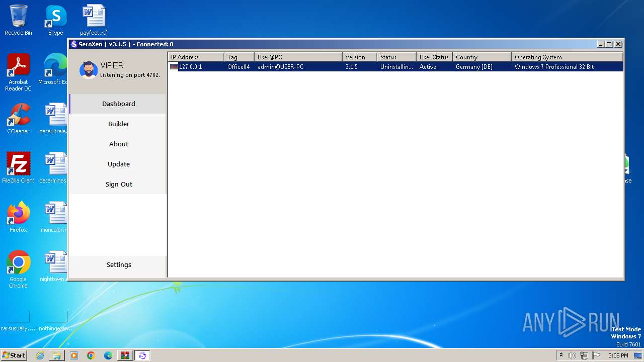The height and width of the screenshot is (362, 644).
Task: Sort by the Status column header
Action: pyautogui.click(x=397, y=57)
